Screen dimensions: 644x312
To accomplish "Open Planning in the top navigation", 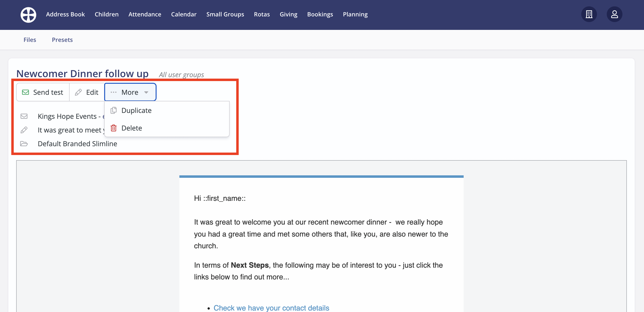I will click(x=355, y=14).
